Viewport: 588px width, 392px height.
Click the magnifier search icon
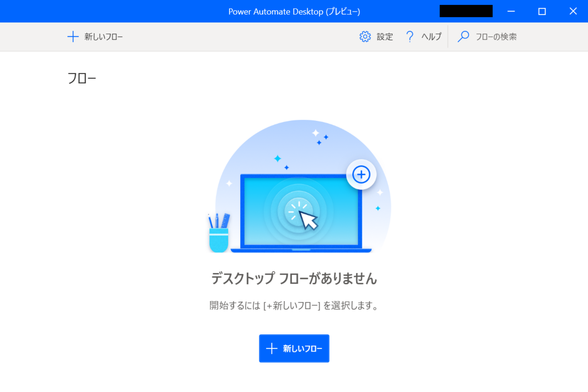tap(463, 37)
